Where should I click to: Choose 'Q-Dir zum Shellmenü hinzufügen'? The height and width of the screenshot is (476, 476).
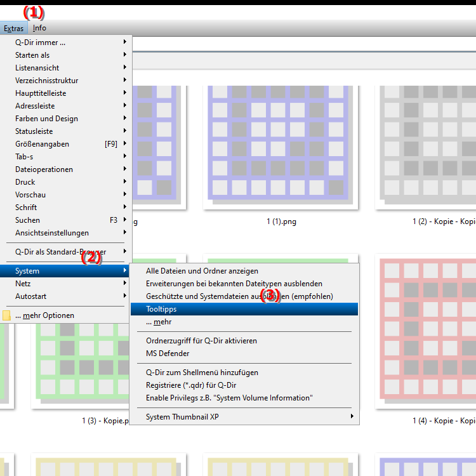(x=244, y=373)
